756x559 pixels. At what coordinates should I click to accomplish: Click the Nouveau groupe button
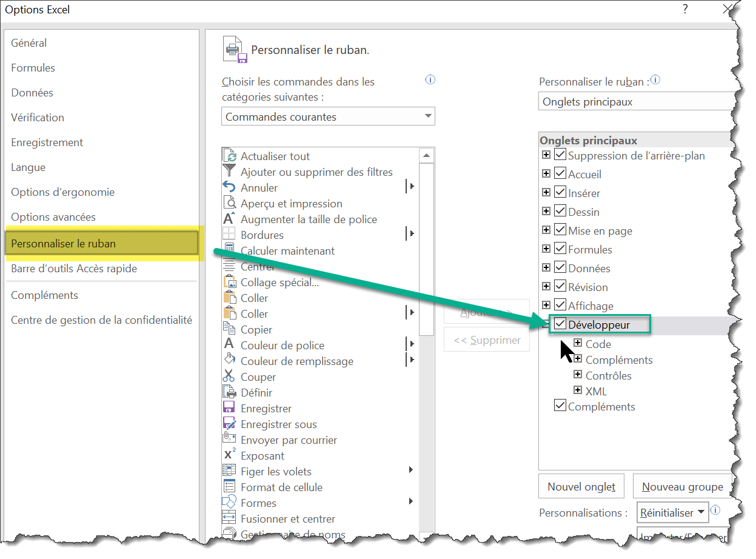tap(683, 487)
